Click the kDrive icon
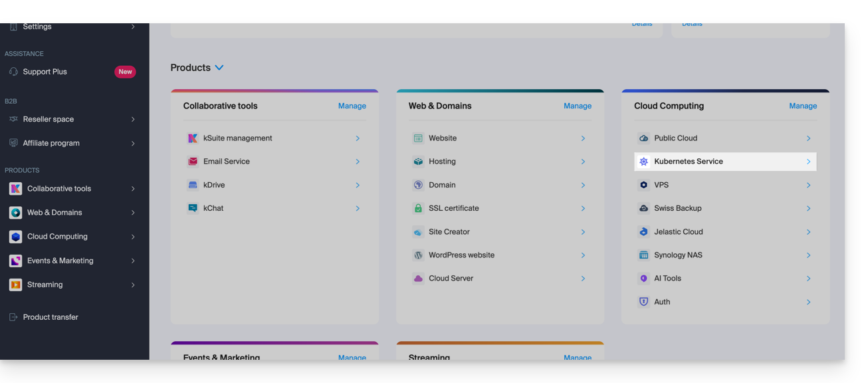 [193, 185]
